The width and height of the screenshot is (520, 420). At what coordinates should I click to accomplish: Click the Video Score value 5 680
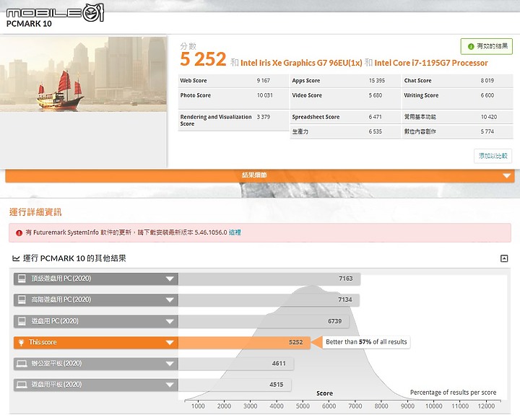(x=376, y=95)
